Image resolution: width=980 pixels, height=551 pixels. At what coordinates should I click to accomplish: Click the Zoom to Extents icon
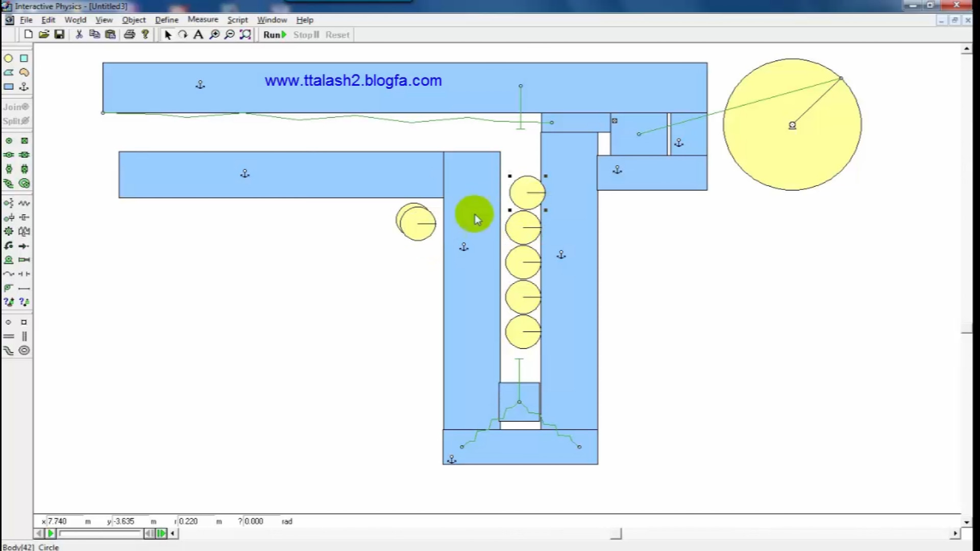246,35
